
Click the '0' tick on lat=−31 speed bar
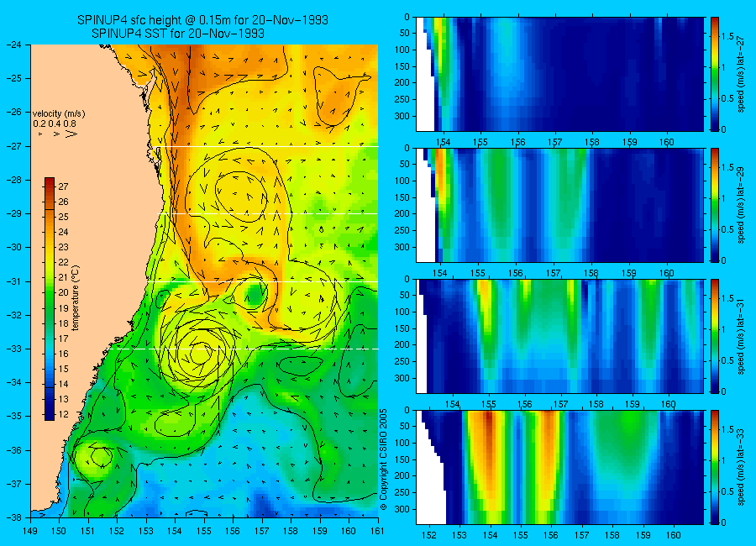click(x=724, y=391)
